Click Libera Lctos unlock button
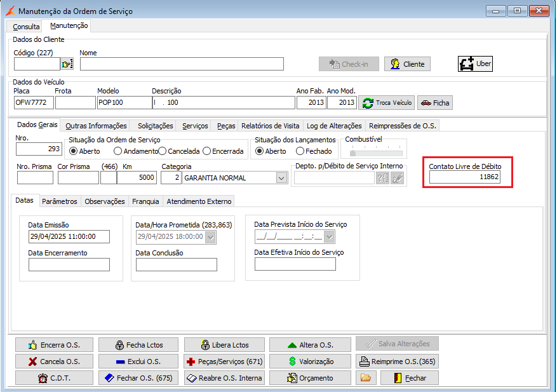The height and width of the screenshot is (392, 557). click(224, 345)
